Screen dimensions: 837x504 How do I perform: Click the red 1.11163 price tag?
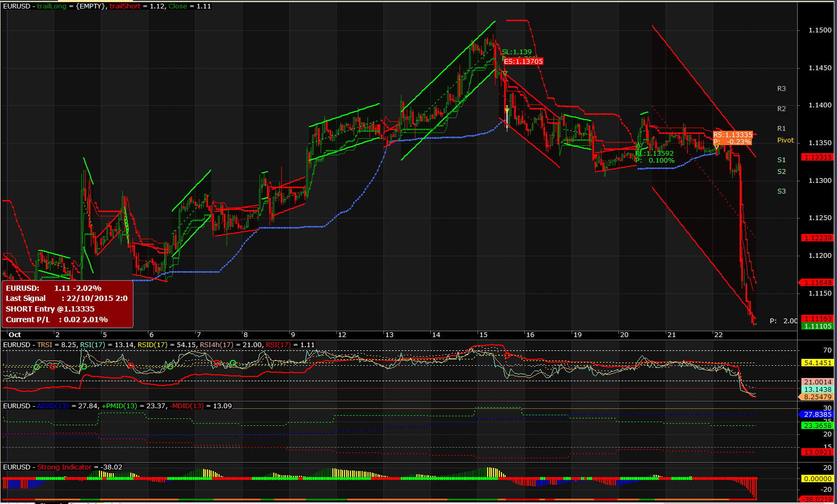pyautogui.click(x=817, y=318)
